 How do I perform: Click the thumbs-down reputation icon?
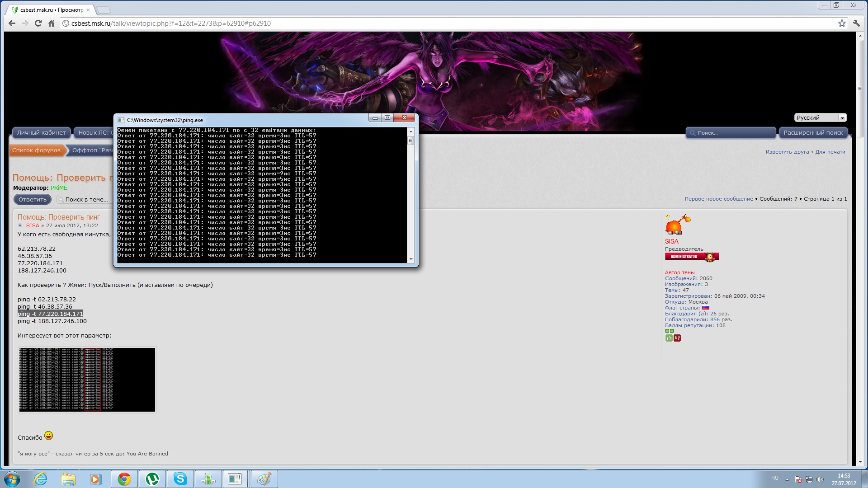click(x=677, y=338)
